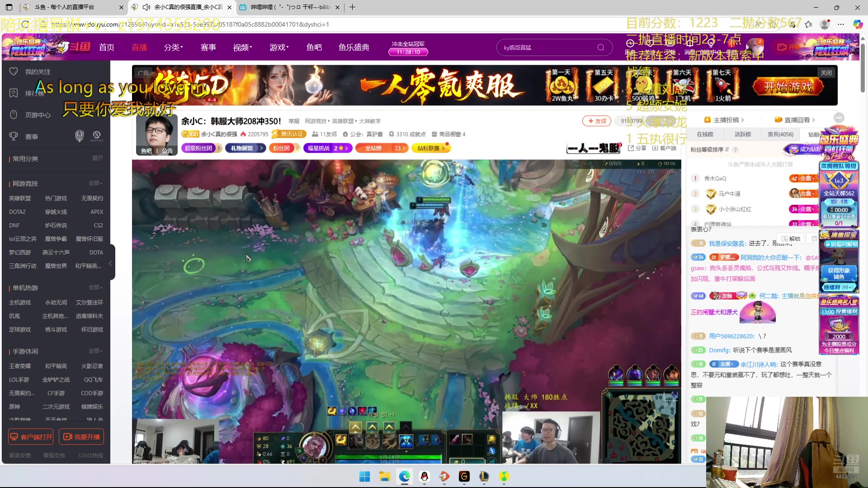
Task: Open 全站榜 23 badge
Action: (x=382, y=148)
